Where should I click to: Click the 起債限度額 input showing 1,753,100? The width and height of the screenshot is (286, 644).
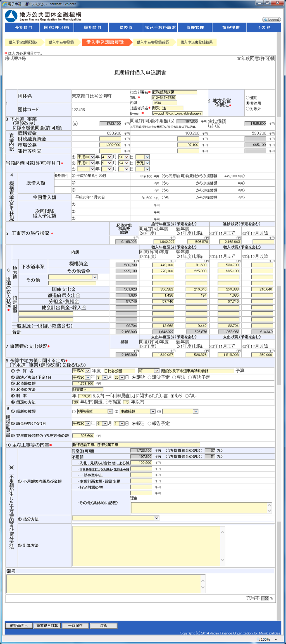click(83, 384)
